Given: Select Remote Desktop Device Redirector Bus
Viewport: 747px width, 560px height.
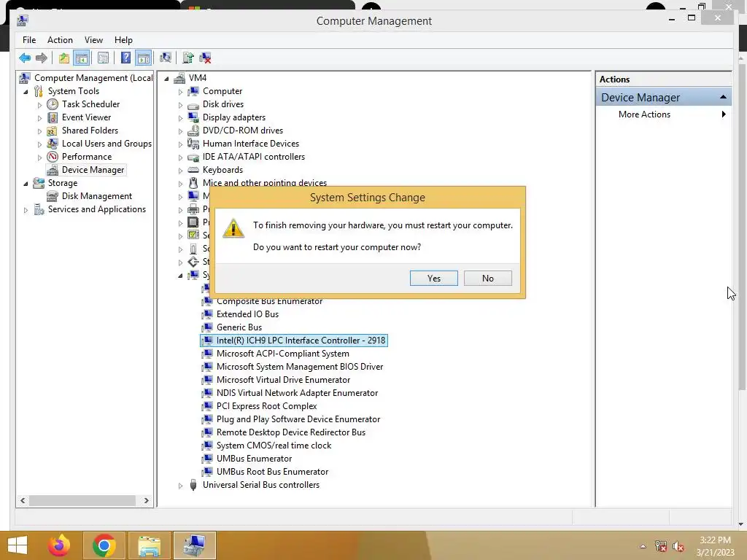Looking at the screenshot, I should [290, 432].
